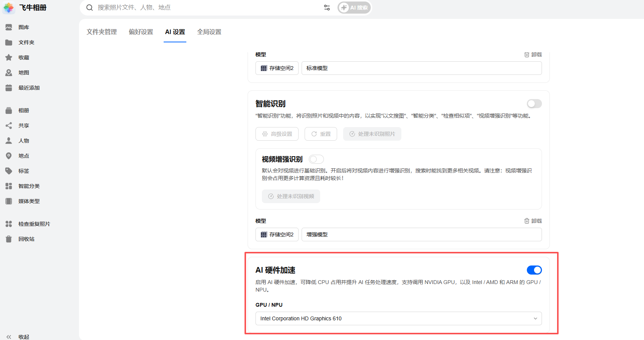Click search filter options icon
644x340 pixels.
click(x=327, y=8)
